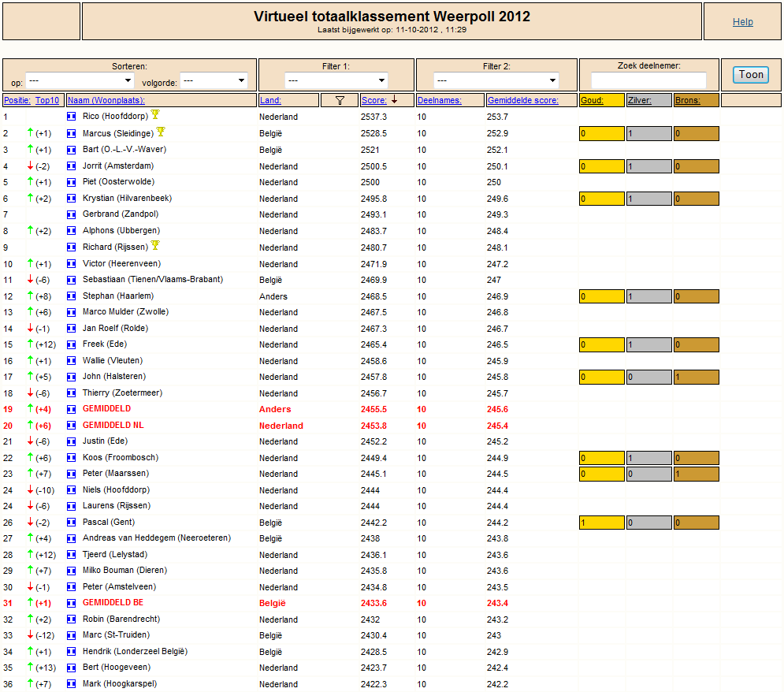Click the Top10 link in header
The height and width of the screenshot is (692, 784).
point(47,101)
